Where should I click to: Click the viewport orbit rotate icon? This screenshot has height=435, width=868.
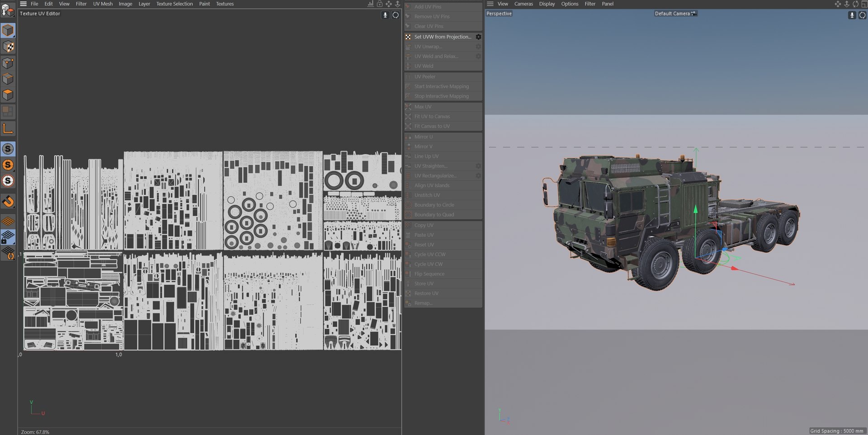855,4
